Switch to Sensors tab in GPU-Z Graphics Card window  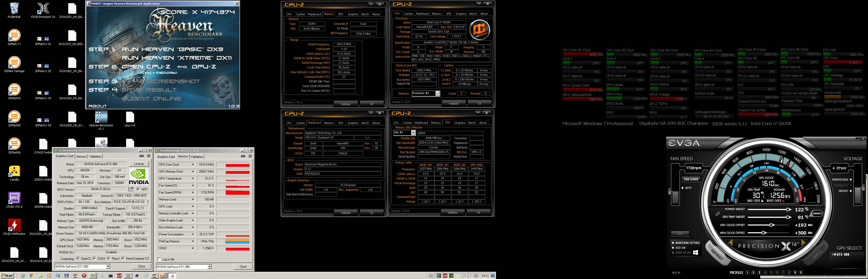coord(81,156)
